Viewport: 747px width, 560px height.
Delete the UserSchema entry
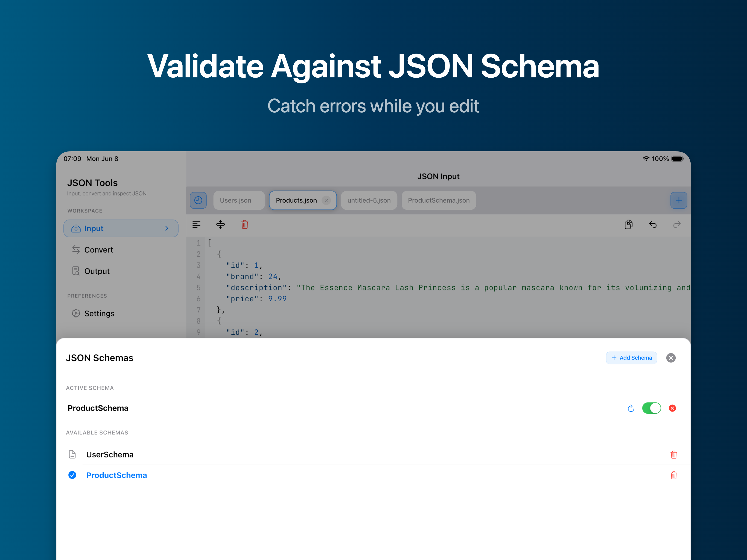[x=673, y=455]
